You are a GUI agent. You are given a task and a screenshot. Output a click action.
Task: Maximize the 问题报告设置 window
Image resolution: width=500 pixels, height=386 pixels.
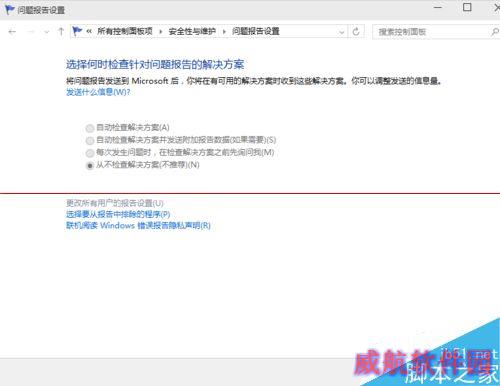coord(467,7)
